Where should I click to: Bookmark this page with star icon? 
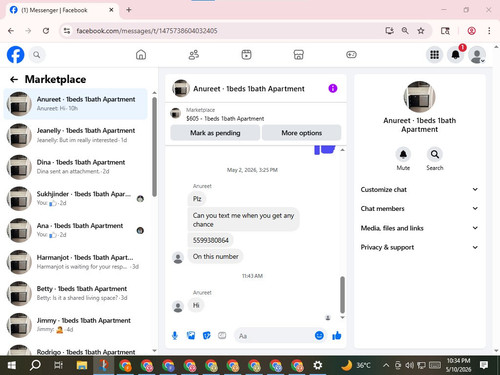[x=421, y=31]
